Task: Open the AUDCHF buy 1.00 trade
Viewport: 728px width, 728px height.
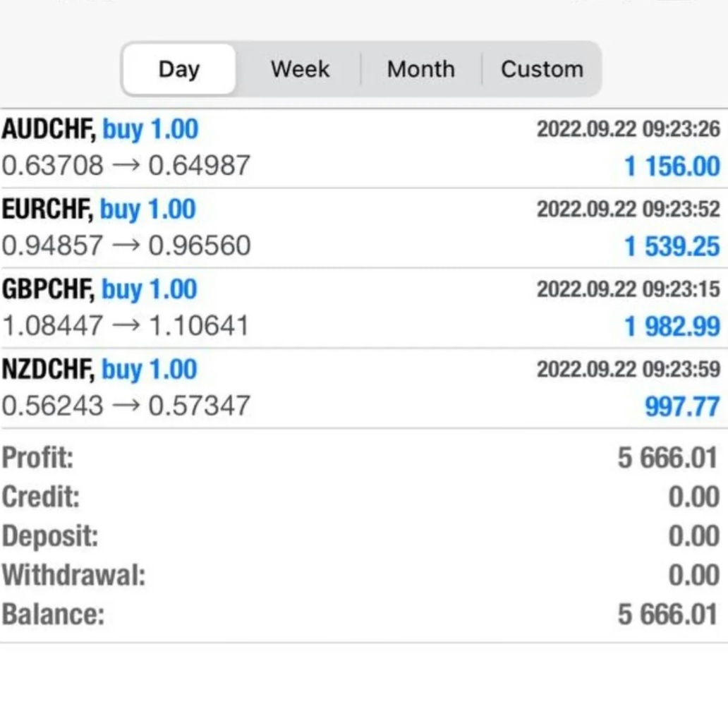Action: (100, 130)
